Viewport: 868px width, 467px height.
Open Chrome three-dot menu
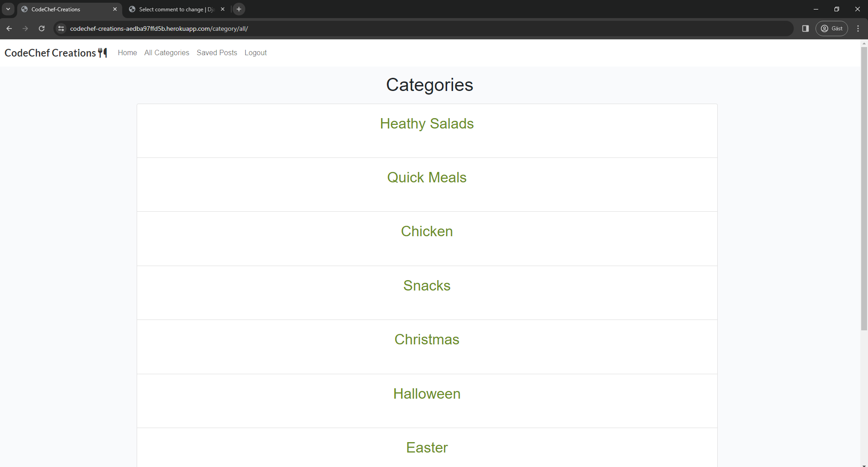click(858, 29)
